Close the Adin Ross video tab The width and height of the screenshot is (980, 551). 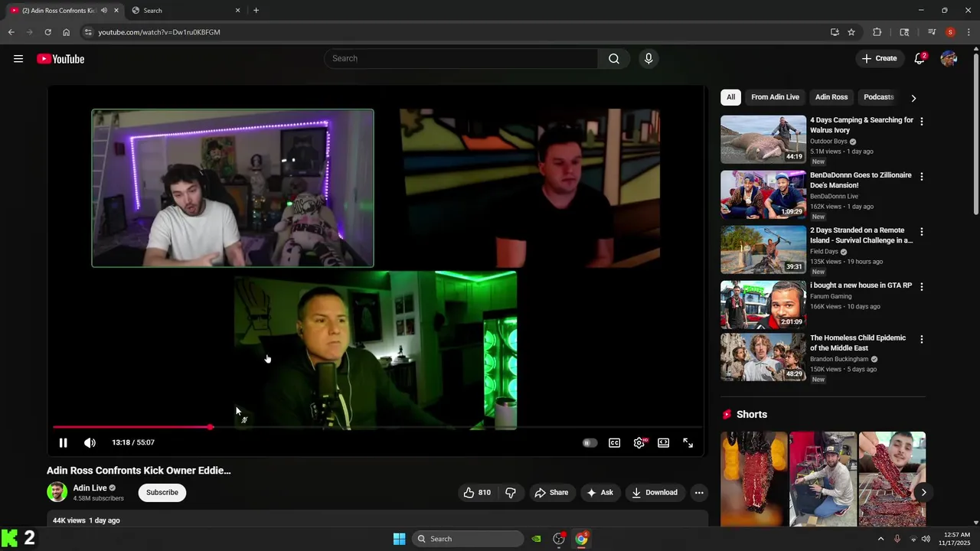point(116,11)
